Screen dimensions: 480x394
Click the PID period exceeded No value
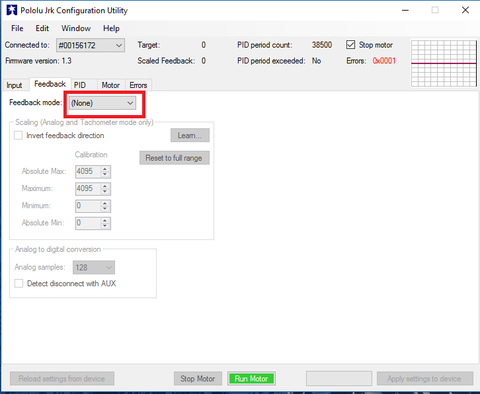[316, 61]
